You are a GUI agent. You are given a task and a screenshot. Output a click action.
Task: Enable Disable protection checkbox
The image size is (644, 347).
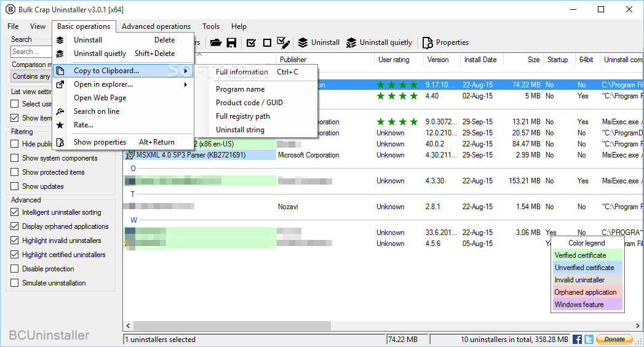point(14,269)
